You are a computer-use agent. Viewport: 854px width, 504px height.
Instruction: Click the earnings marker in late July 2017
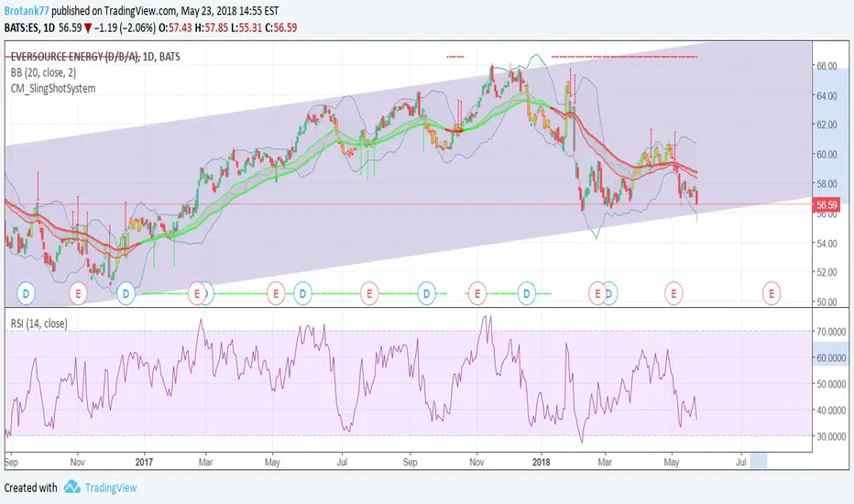[369, 293]
